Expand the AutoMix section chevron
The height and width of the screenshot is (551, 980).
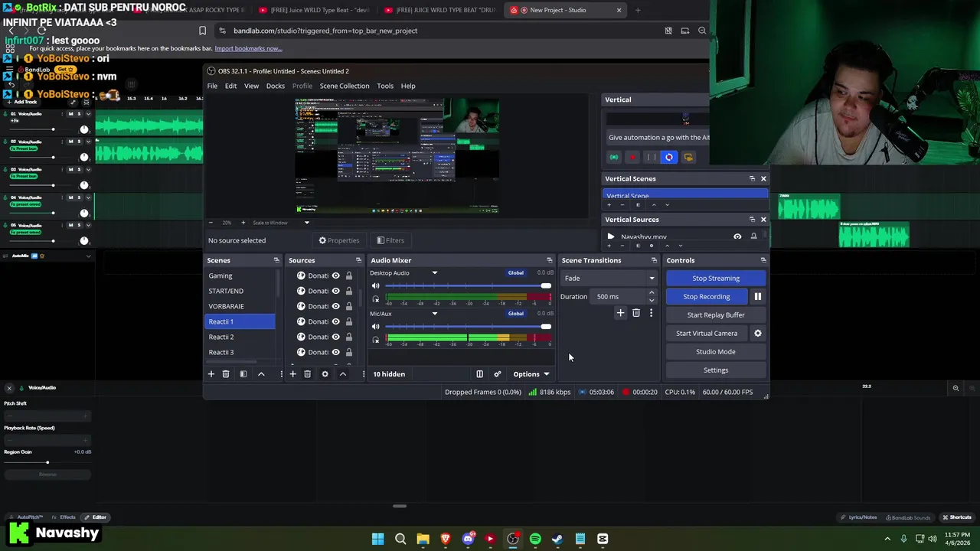tap(88, 256)
